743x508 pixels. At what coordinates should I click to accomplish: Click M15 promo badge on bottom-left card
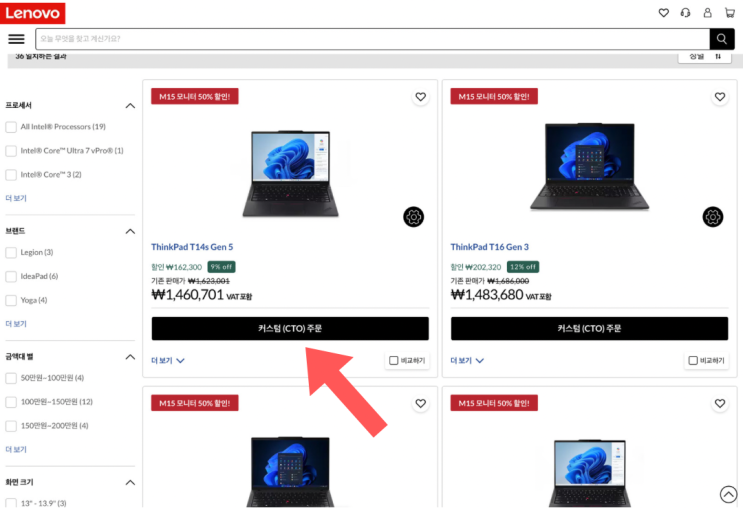point(195,403)
